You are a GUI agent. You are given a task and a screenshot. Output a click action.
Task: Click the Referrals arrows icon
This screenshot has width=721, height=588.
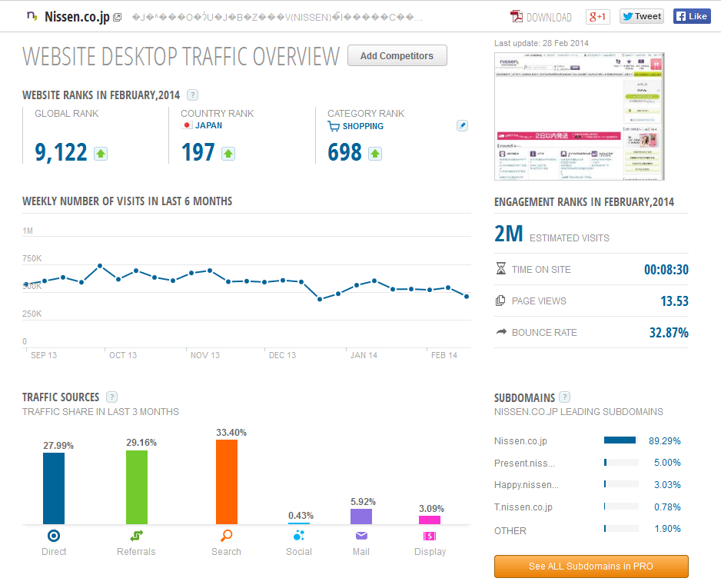tap(137, 536)
